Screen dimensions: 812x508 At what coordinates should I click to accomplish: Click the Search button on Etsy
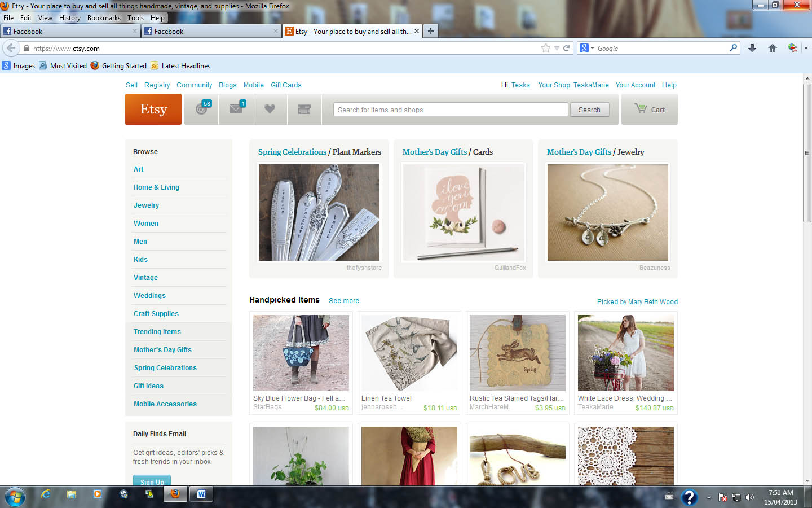[589, 110]
